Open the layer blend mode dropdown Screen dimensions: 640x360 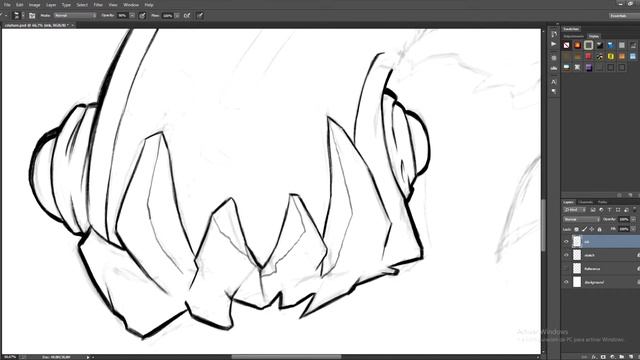tap(582, 220)
